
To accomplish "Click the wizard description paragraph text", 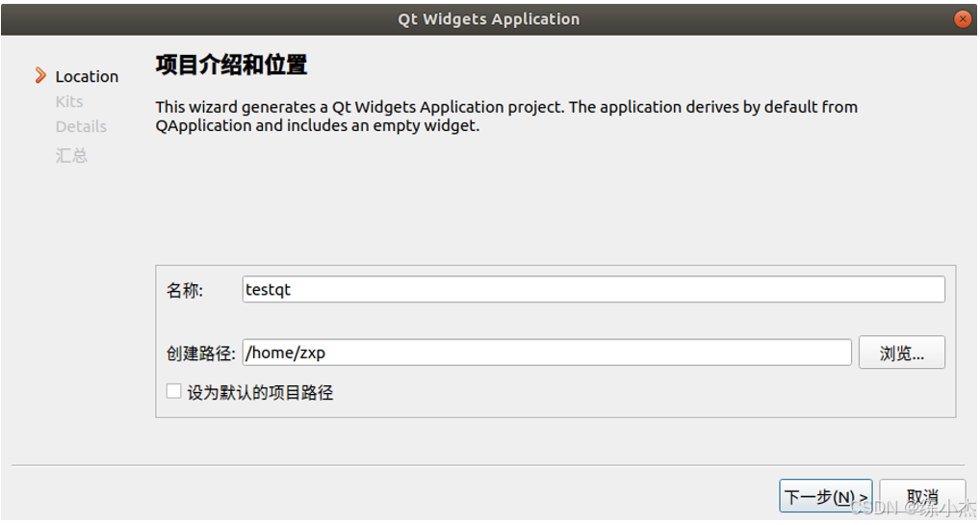I will tap(506, 117).
